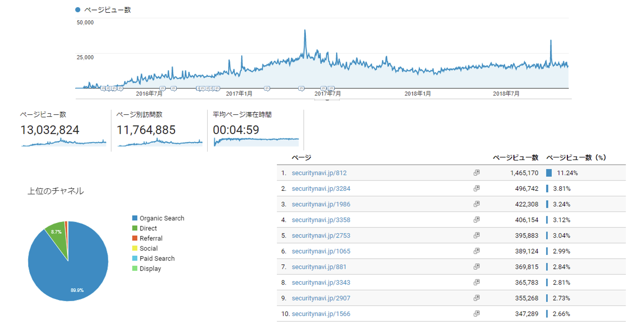Open external link icon for securitynavi.jp/3284
Screen dimensions: 644x322
point(477,189)
